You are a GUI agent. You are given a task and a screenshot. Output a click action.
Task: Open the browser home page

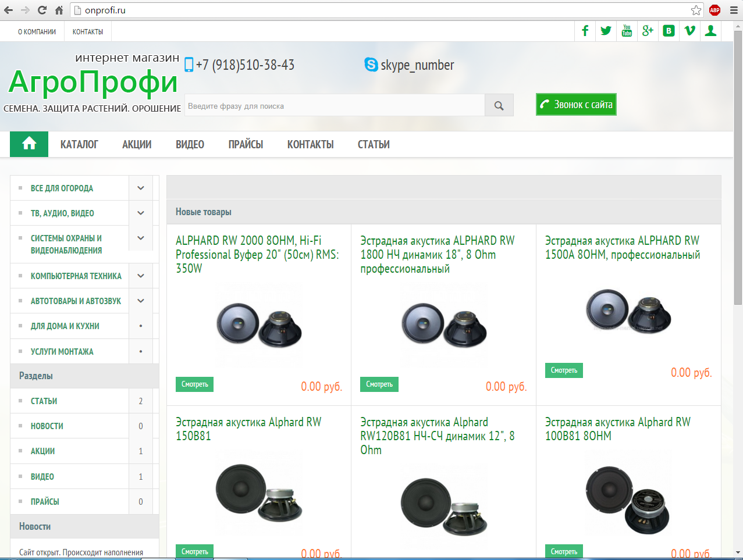pyautogui.click(x=59, y=10)
